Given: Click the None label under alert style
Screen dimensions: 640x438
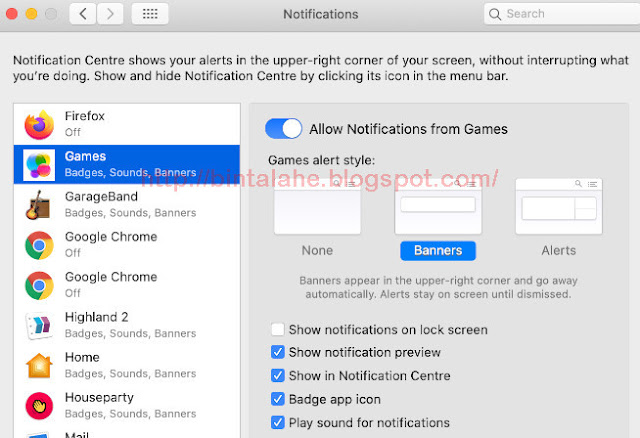Looking at the screenshot, I should click(x=317, y=250).
